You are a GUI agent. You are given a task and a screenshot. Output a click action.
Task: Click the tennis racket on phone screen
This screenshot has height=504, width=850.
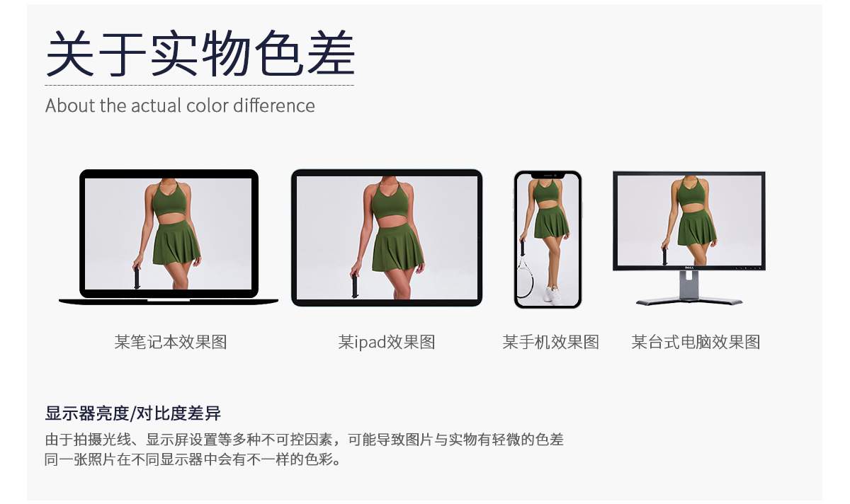tap(525, 277)
